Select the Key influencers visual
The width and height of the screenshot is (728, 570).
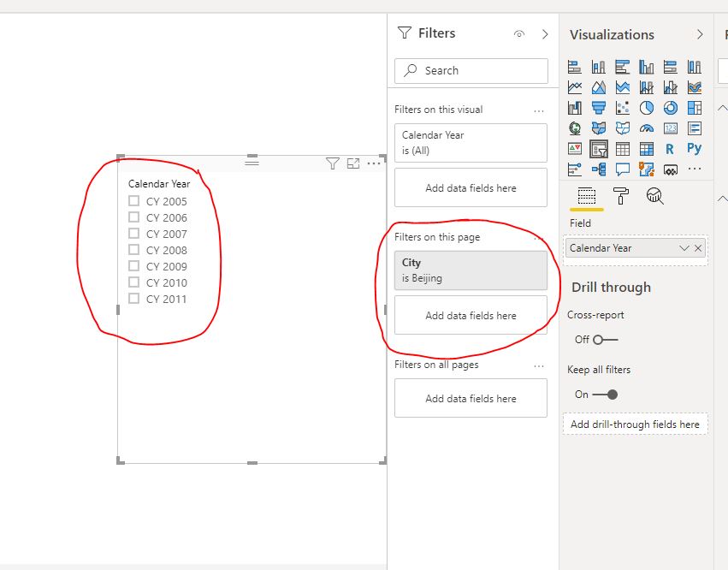click(x=574, y=169)
